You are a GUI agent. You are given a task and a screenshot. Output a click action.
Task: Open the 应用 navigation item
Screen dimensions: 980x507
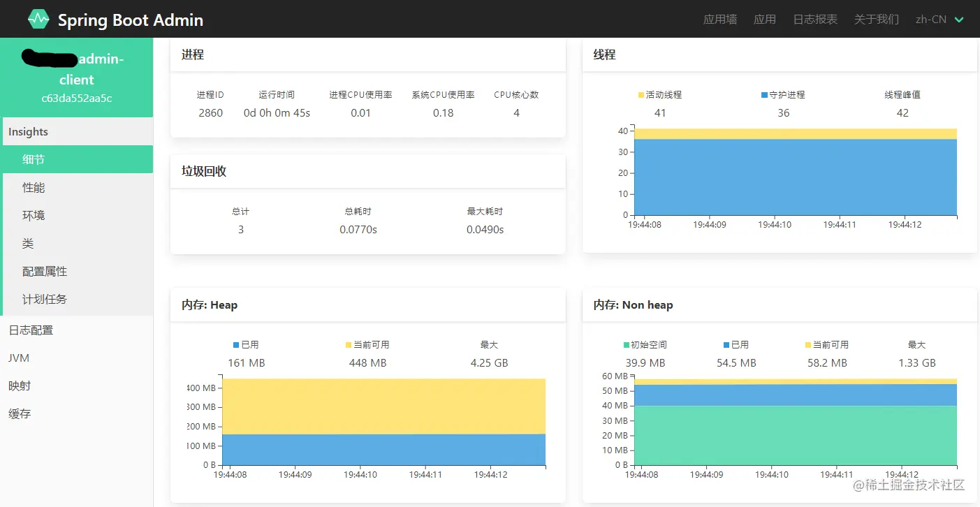pos(765,20)
